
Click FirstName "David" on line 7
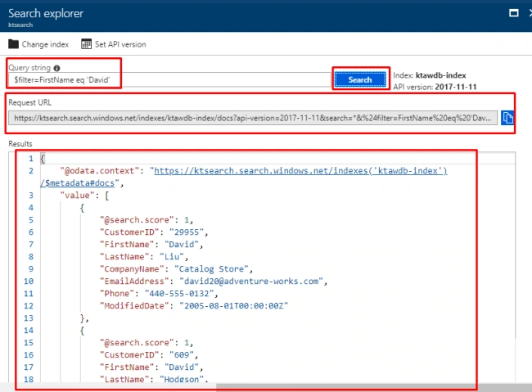click(x=182, y=245)
